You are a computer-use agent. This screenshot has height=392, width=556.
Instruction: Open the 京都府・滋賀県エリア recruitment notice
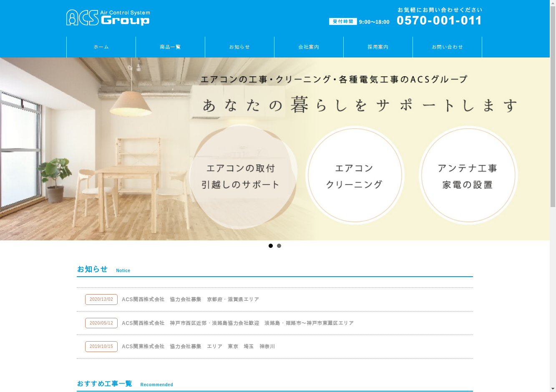190,300
